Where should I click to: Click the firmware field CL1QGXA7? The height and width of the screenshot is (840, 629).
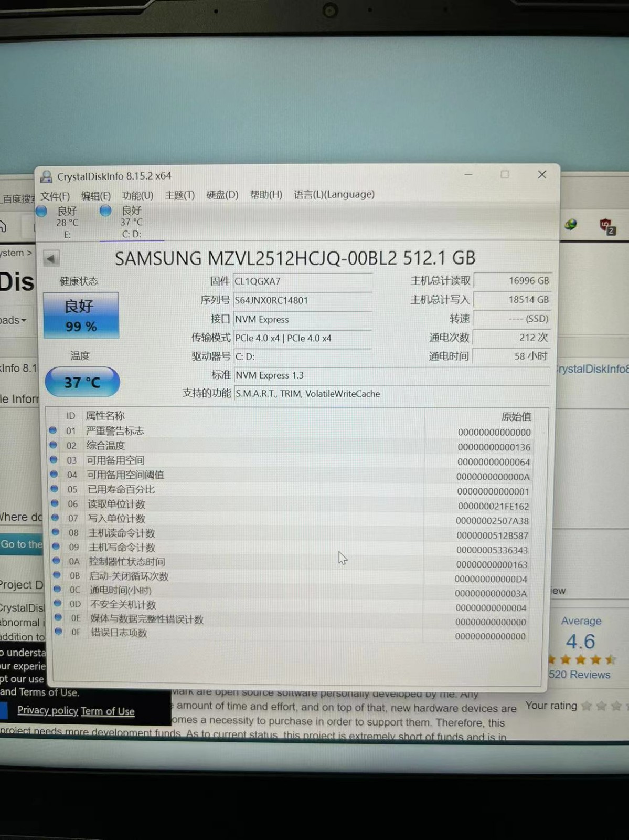point(303,281)
